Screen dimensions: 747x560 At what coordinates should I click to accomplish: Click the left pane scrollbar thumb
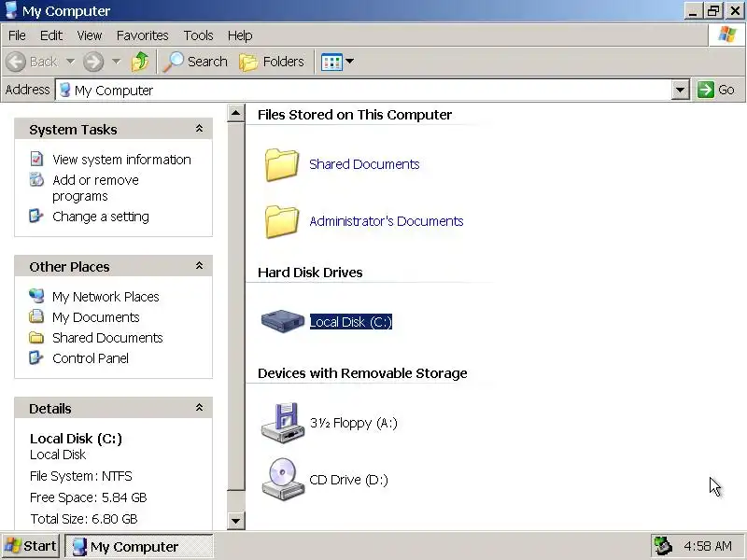[x=236, y=306]
